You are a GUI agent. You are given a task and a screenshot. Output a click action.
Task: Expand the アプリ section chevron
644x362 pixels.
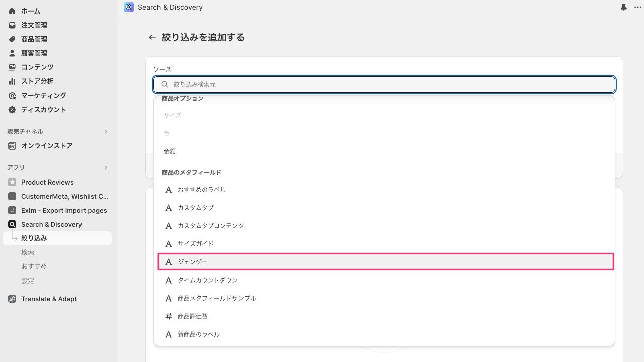pos(106,168)
